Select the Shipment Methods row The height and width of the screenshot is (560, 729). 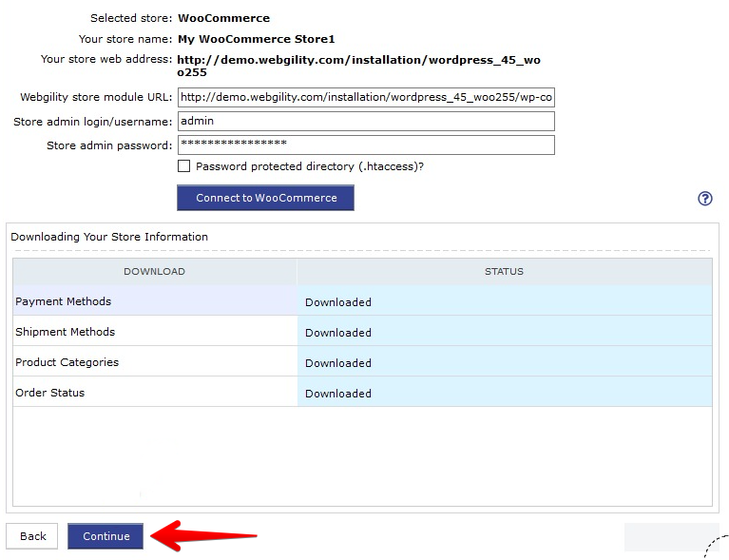(363, 331)
